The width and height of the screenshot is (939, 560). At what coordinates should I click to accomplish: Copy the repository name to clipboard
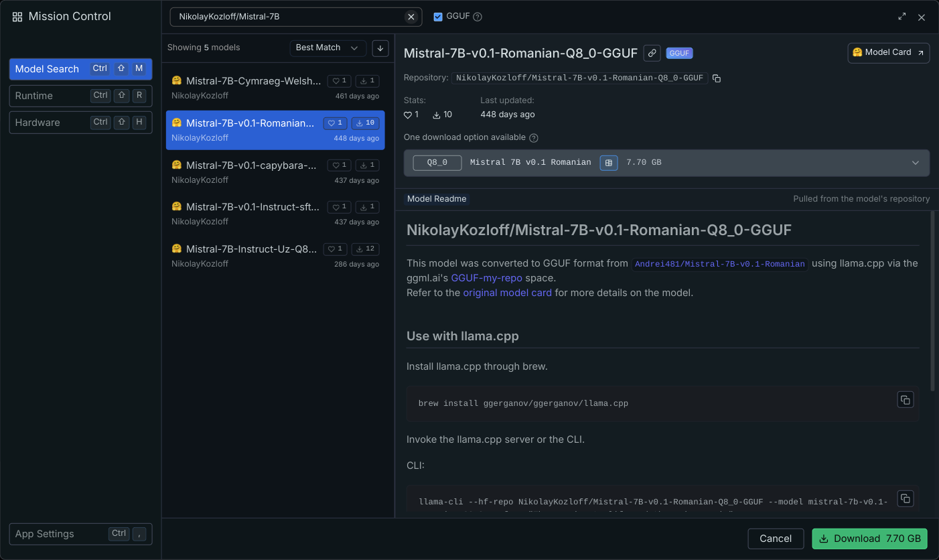717,78
